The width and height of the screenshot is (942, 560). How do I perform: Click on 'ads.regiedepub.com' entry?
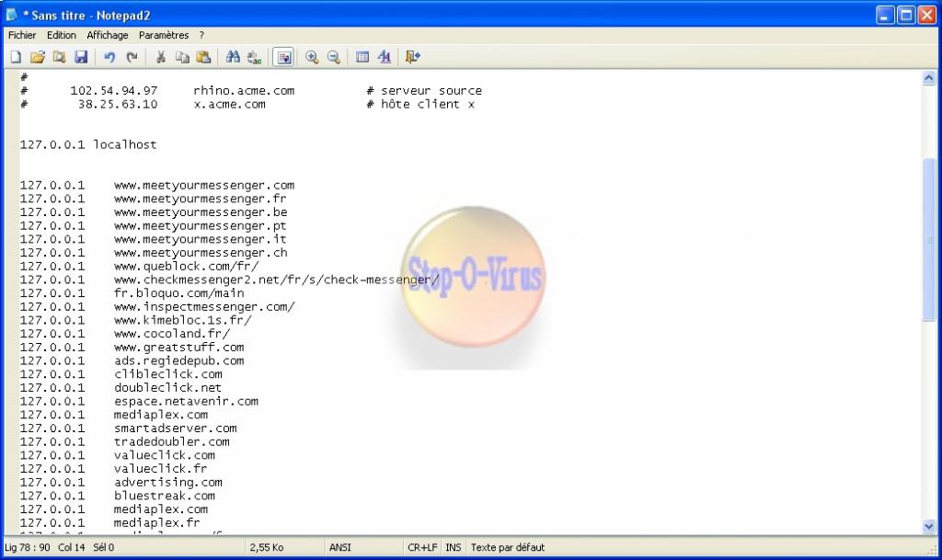pos(179,360)
